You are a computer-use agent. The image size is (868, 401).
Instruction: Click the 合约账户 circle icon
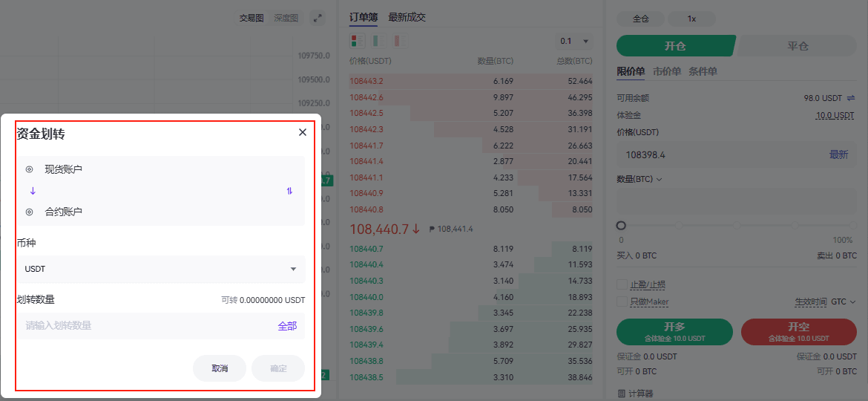pos(30,212)
